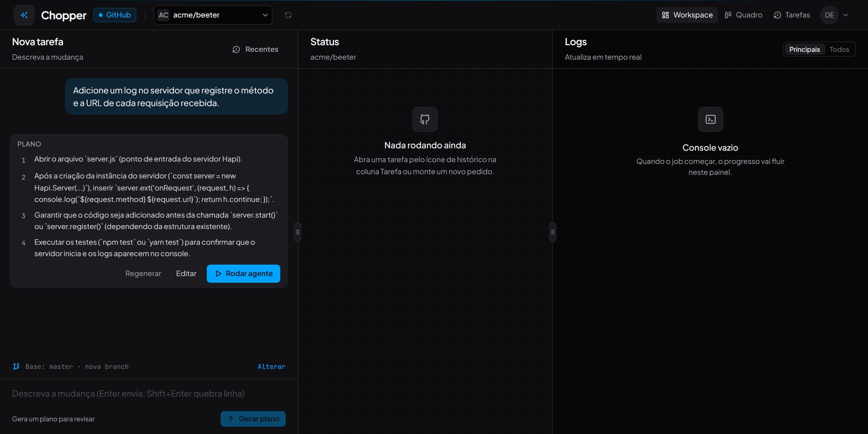This screenshot has width=868, height=434.
Task: Click the GitHub octocat icon in Status
Action: (x=425, y=119)
